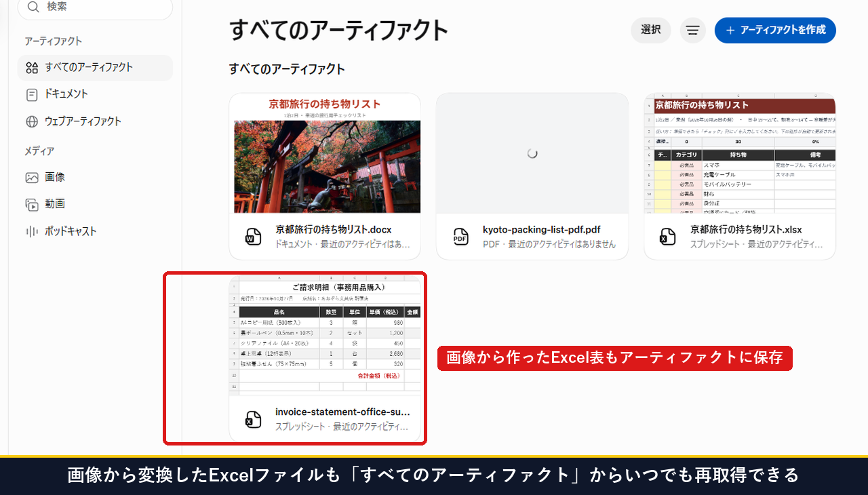Open すべてのアーティファクト in the sidebar
This screenshot has height=495, width=868.
[x=95, y=68]
